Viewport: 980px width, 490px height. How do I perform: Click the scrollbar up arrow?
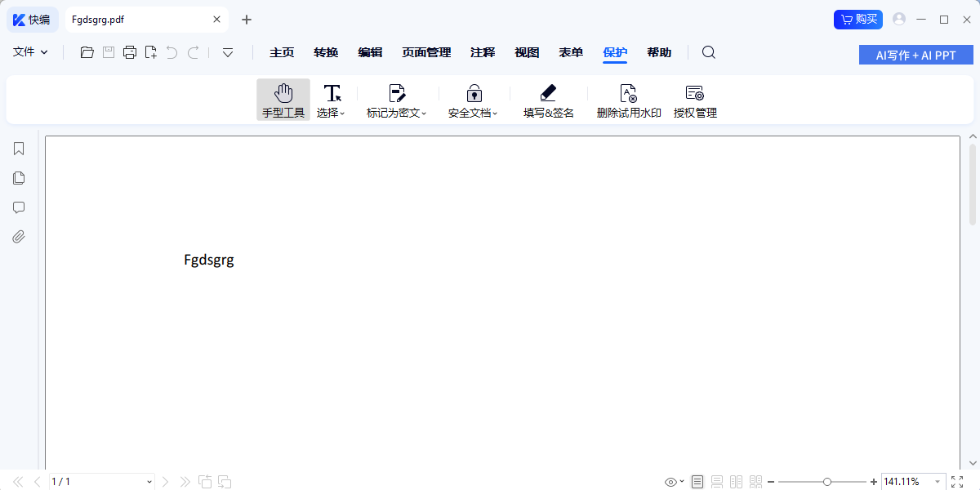(x=973, y=136)
